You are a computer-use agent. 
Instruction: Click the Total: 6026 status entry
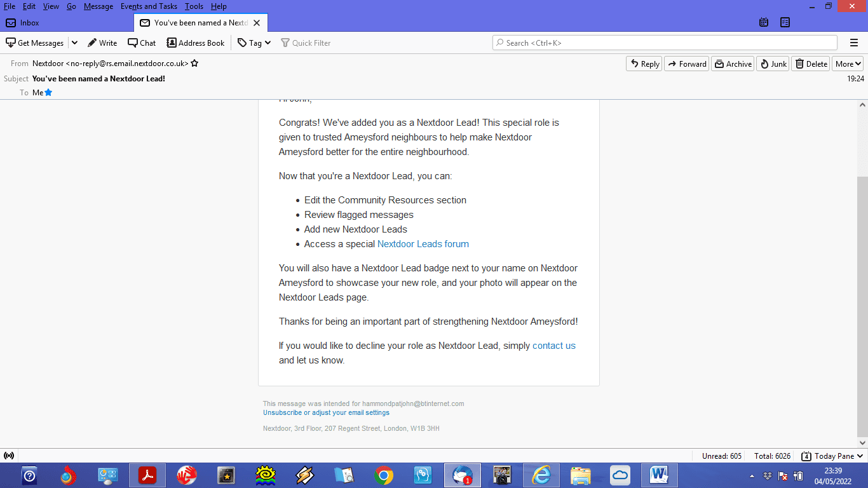pyautogui.click(x=772, y=456)
